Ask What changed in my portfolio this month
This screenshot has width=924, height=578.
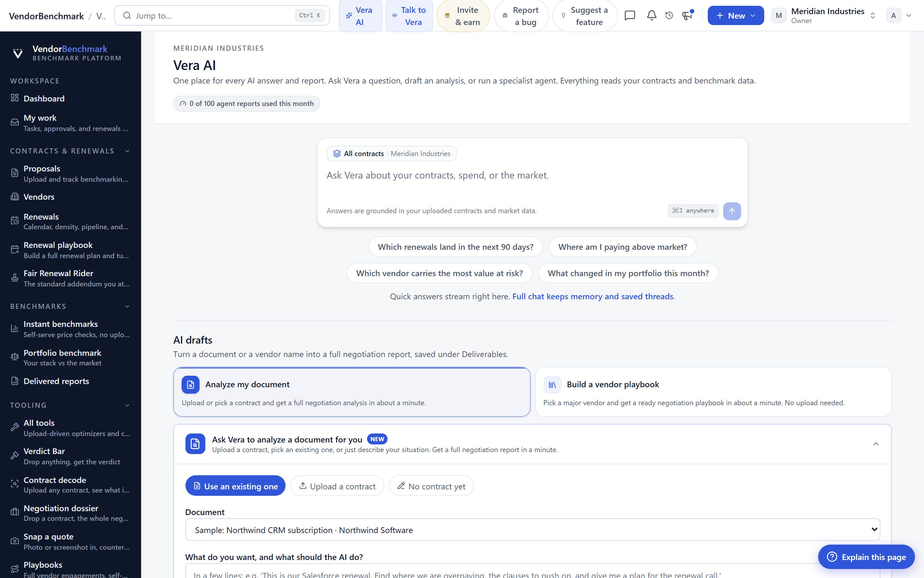[628, 273]
